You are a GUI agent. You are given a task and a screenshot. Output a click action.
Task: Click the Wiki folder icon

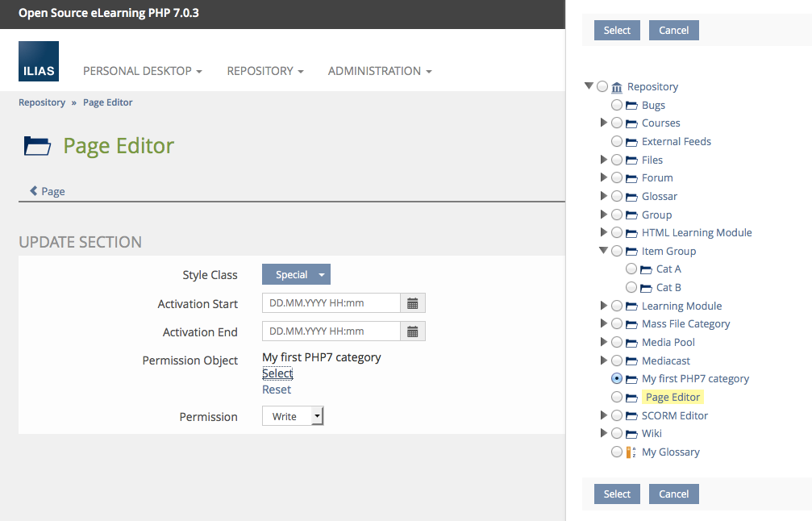coord(631,434)
